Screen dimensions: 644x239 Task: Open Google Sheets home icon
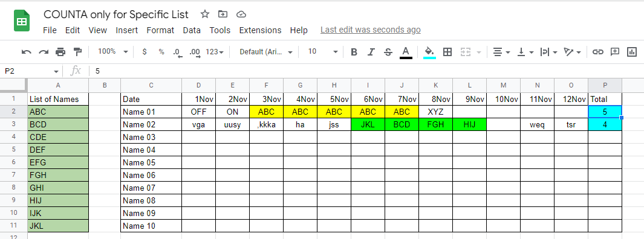coord(22,21)
